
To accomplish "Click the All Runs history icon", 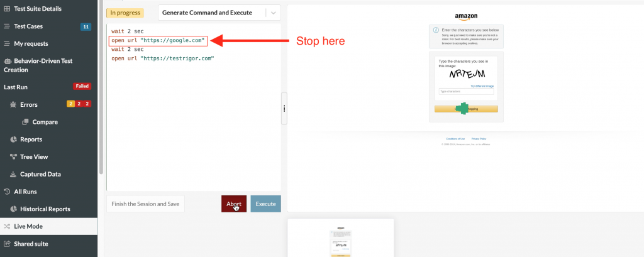I will pos(7,191).
